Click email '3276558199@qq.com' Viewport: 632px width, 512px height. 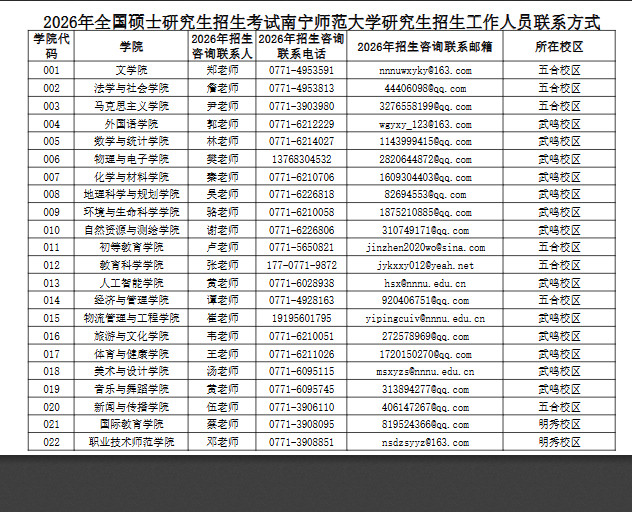[x=425, y=106]
